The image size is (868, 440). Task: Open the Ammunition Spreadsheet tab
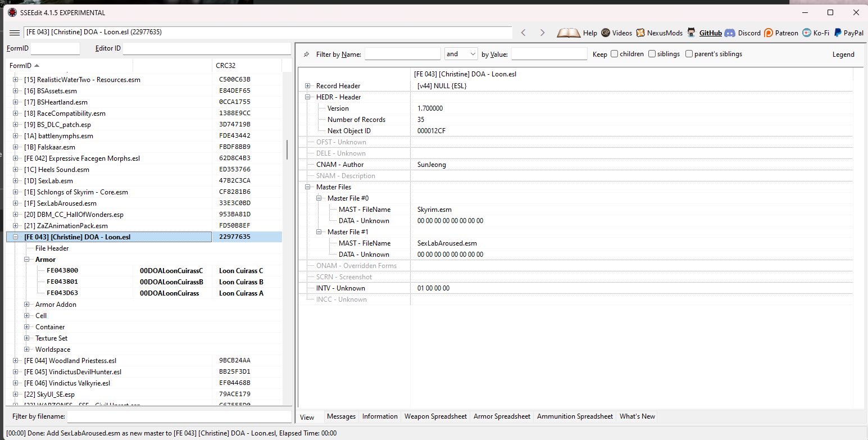click(575, 416)
